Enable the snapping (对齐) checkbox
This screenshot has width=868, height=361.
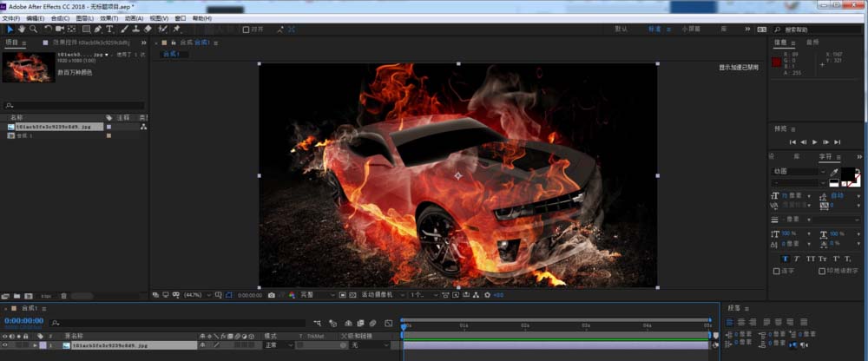tap(246, 29)
